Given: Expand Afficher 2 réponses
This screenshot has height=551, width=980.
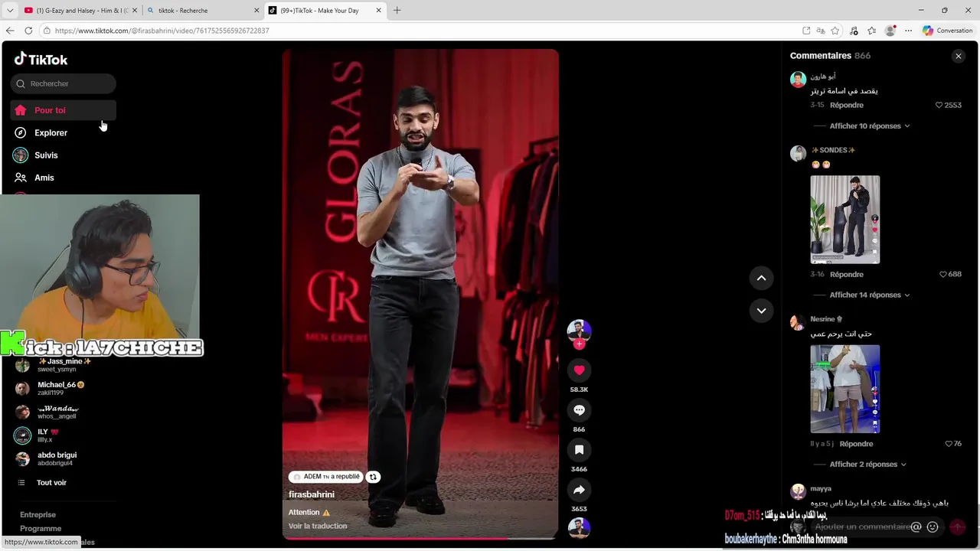Looking at the screenshot, I should click(x=868, y=465).
